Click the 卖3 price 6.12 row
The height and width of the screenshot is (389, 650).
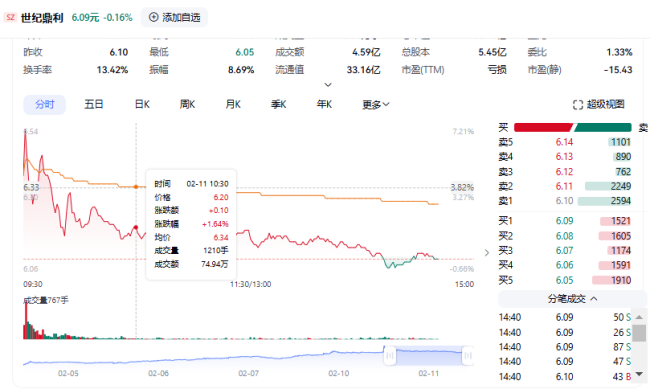(565, 172)
